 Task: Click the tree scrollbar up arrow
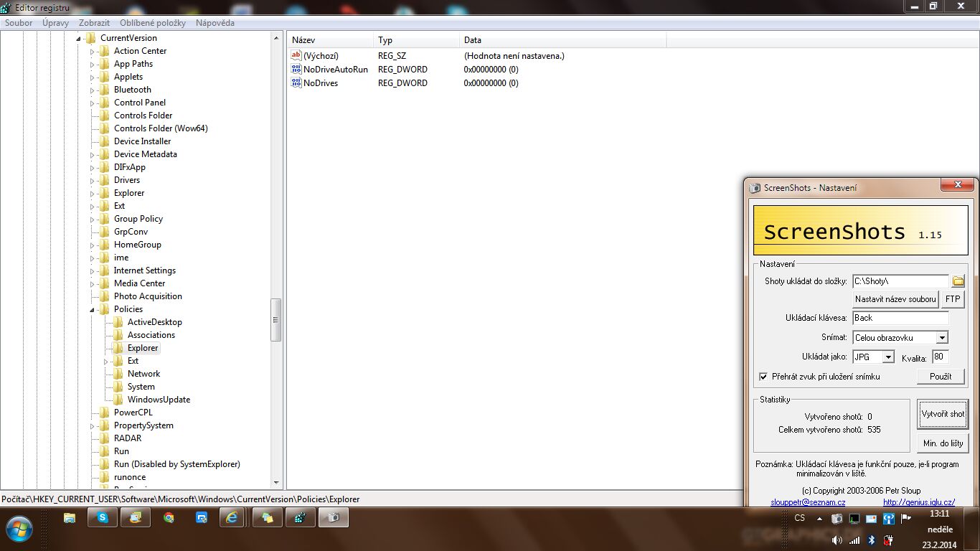(x=276, y=37)
